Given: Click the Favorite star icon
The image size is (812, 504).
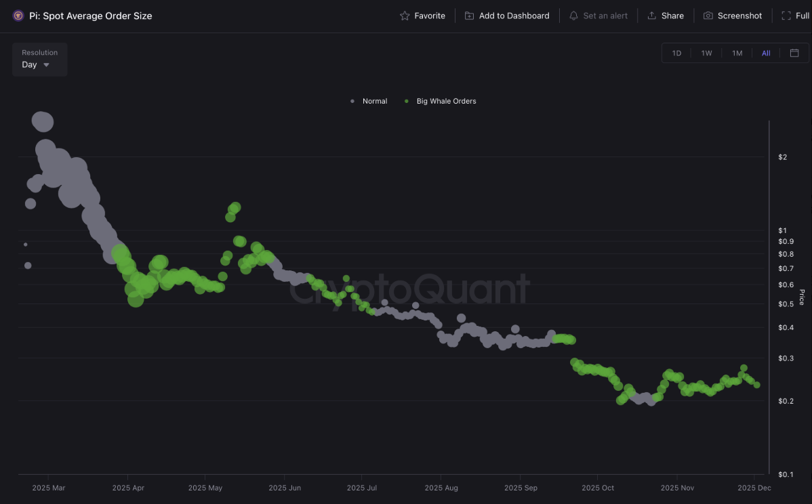Looking at the screenshot, I should pos(405,16).
